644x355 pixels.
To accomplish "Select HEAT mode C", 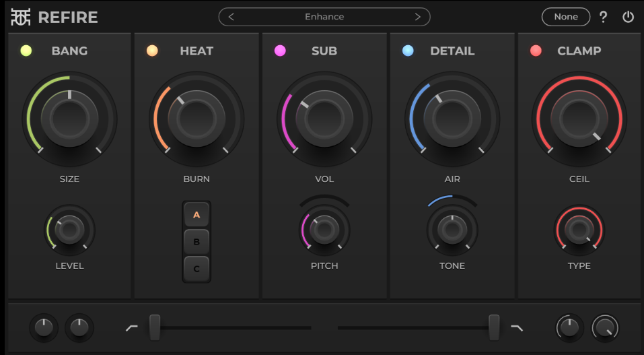I will 196,269.
